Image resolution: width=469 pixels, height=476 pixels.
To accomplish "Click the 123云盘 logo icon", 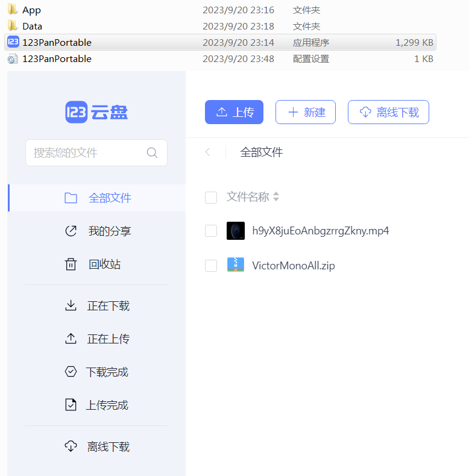I will coord(77,112).
